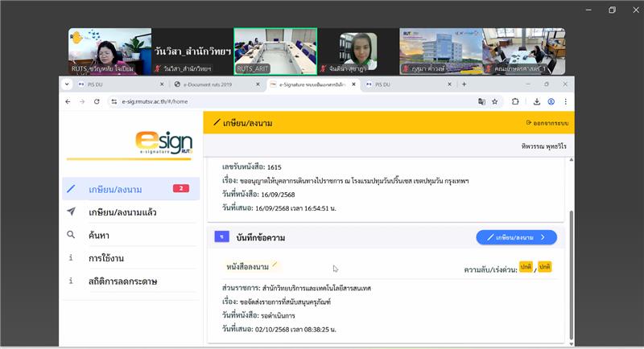Click the info icon beside สถิติการลดกระดาษ
644x349 pixels.
72,281
